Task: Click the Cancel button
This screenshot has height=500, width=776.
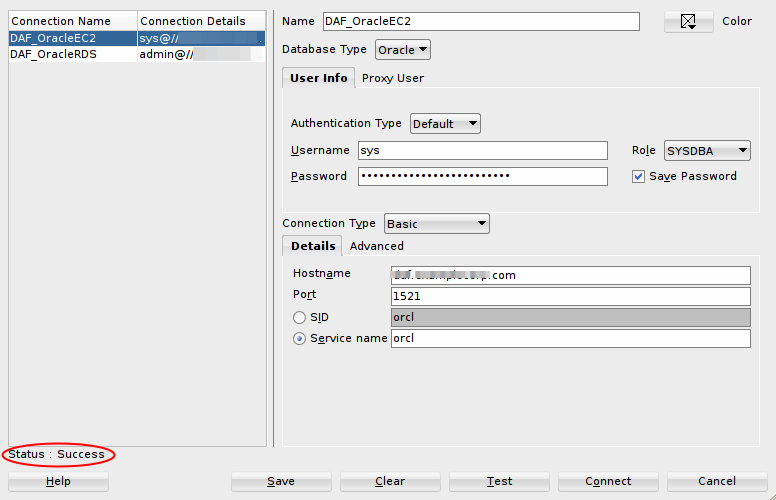Action: (x=717, y=481)
